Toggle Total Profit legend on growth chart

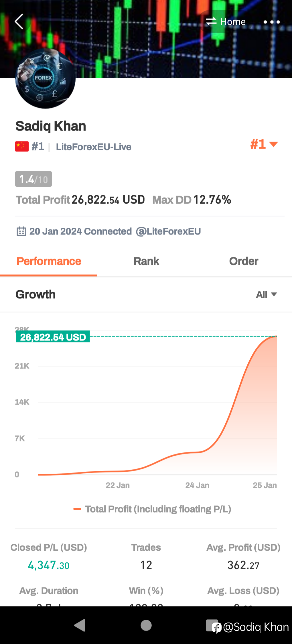coord(152,509)
